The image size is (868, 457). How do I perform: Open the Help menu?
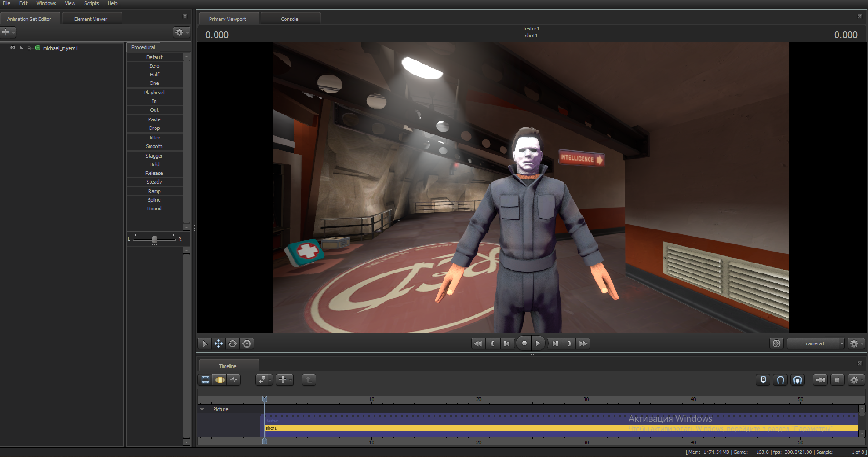pyautogui.click(x=112, y=3)
